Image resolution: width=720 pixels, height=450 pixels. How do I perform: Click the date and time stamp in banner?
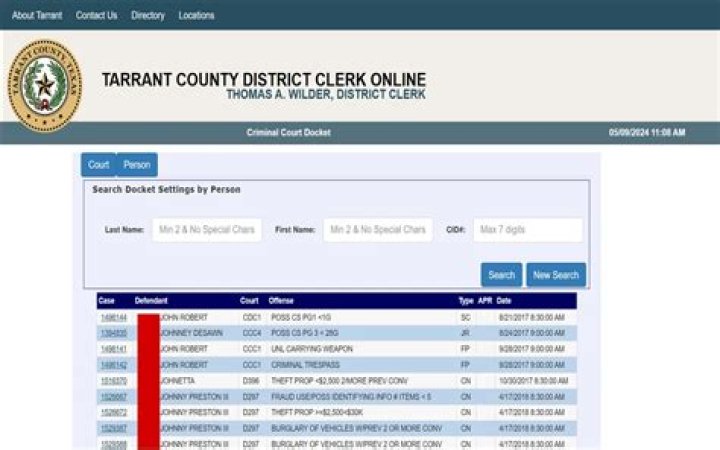click(x=647, y=133)
